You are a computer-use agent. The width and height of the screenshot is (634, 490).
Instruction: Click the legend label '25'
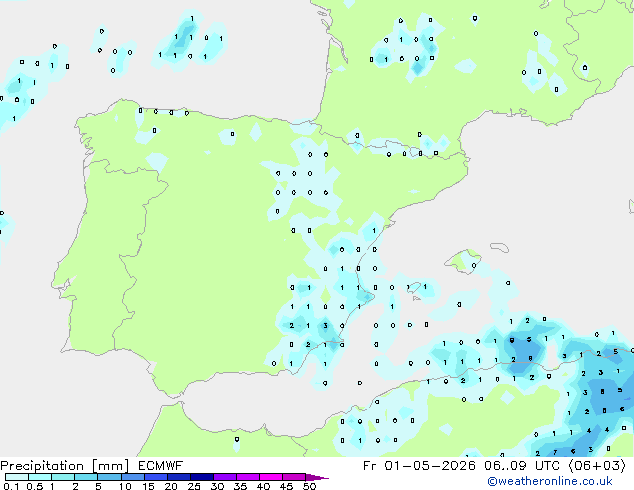194,486
